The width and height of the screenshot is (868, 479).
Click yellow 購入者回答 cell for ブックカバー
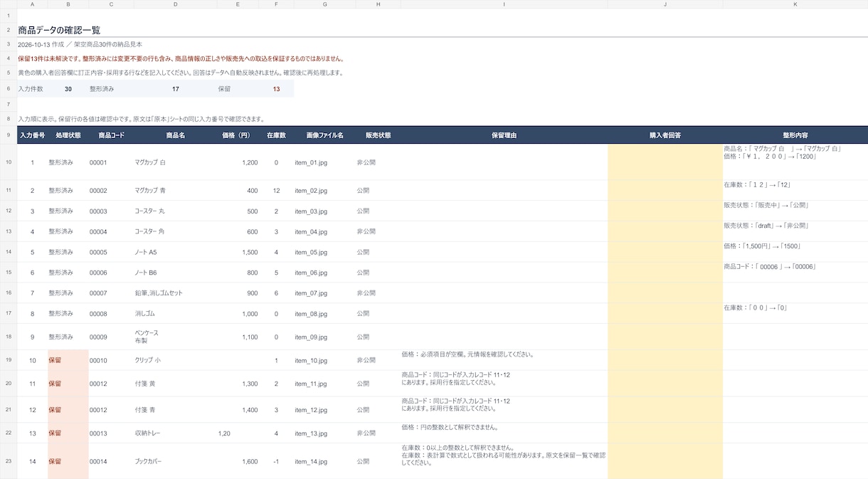tap(665, 461)
